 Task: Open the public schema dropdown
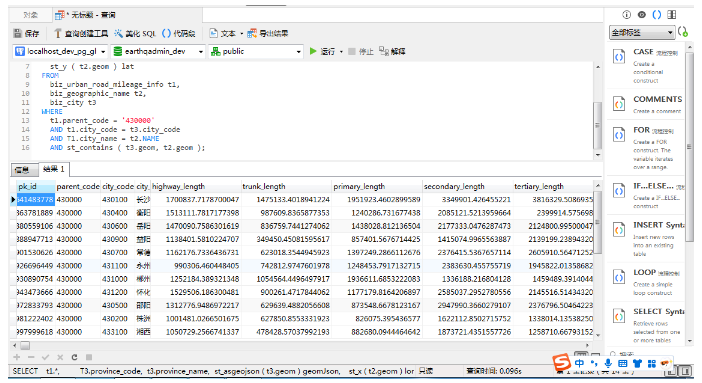click(x=256, y=52)
